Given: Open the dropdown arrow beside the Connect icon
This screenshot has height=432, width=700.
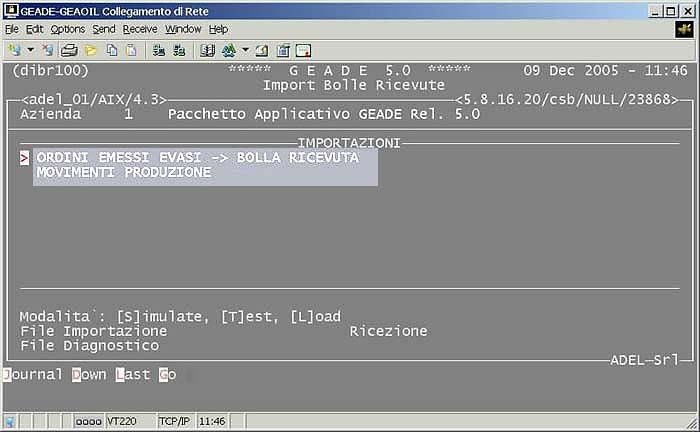Looking at the screenshot, I should (x=30, y=49).
